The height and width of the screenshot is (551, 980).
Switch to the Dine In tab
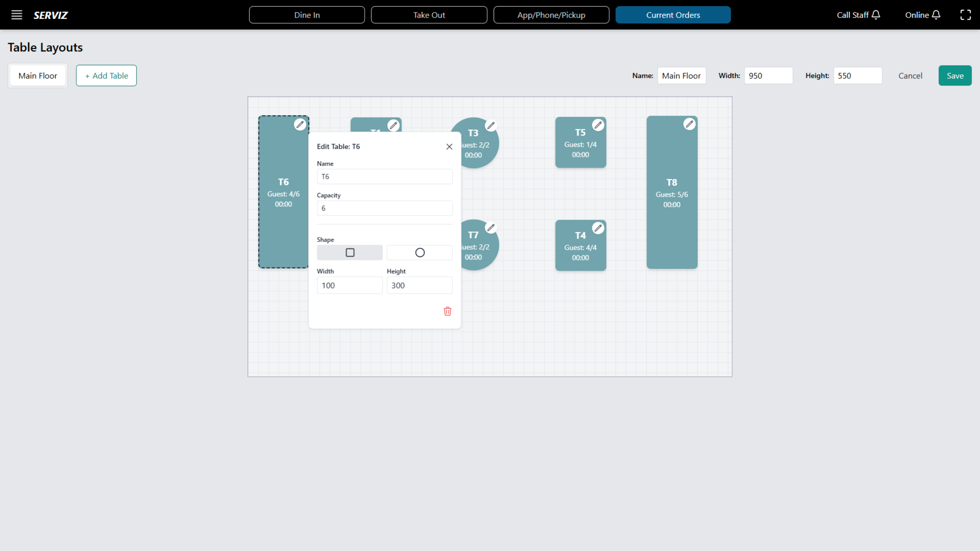coord(307,15)
